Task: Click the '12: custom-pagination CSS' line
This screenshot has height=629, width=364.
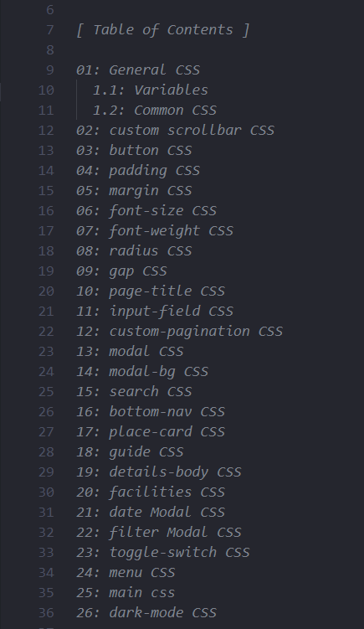Action: [x=179, y=332]
